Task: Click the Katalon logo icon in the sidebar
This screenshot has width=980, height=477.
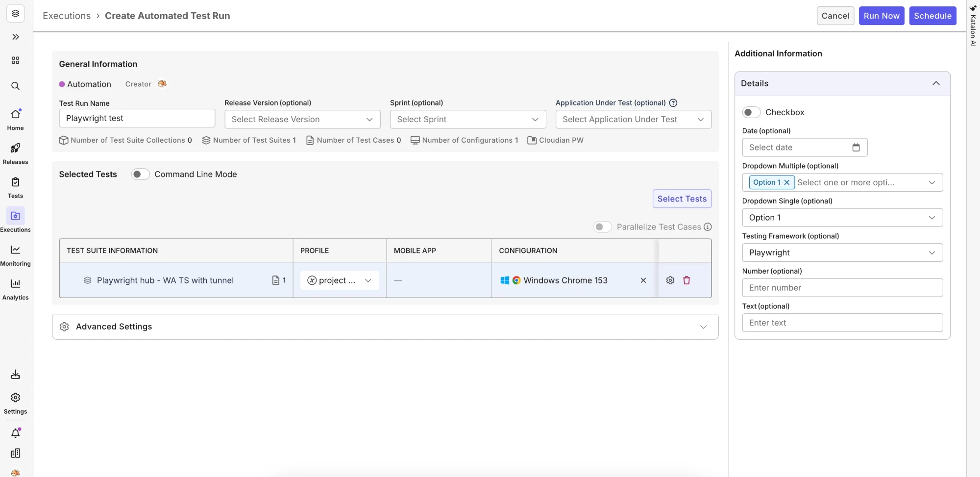Action: click(16, 14)
